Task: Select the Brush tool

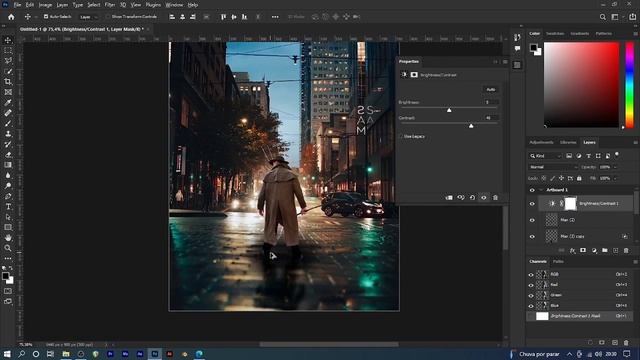Action: click(x=8, y=123)
